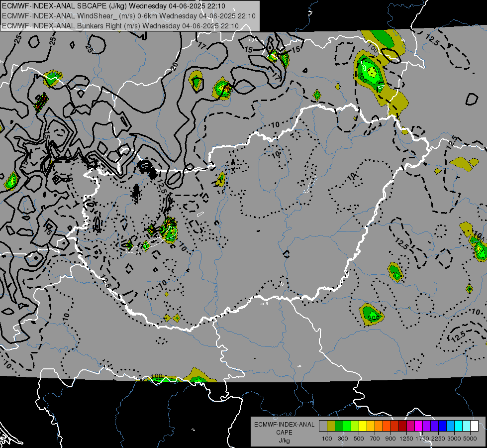Click the legend value 500
The height and width of the screenshot is (448, 487).
(x=359, y=439)
